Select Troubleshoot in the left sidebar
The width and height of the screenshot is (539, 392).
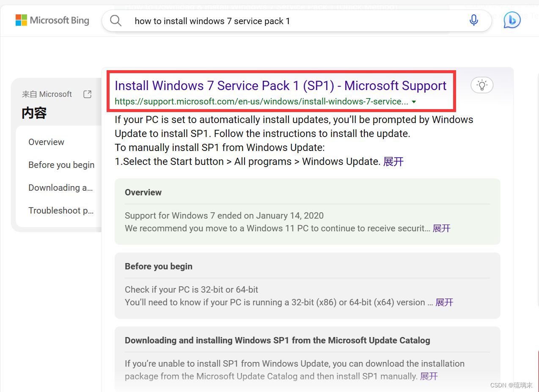pos(60,210)
